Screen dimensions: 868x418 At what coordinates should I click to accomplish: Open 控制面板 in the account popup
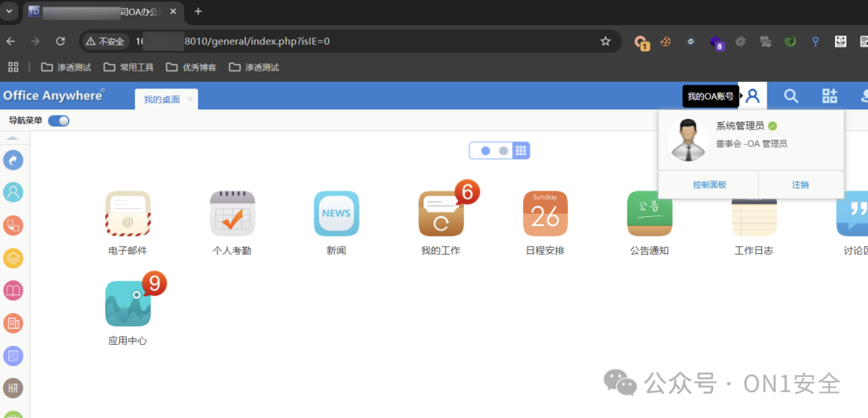coord(709,184)
